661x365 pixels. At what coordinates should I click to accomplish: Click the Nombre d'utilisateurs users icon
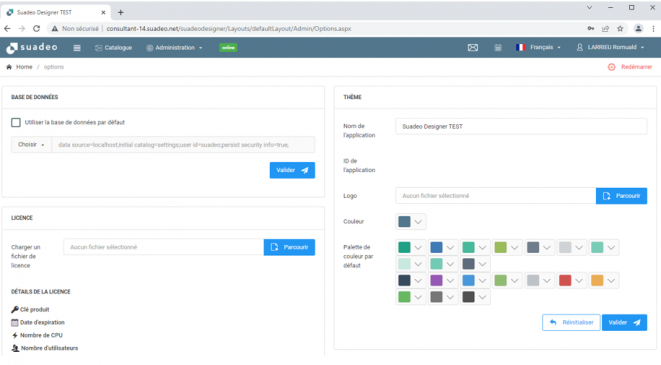15,348
